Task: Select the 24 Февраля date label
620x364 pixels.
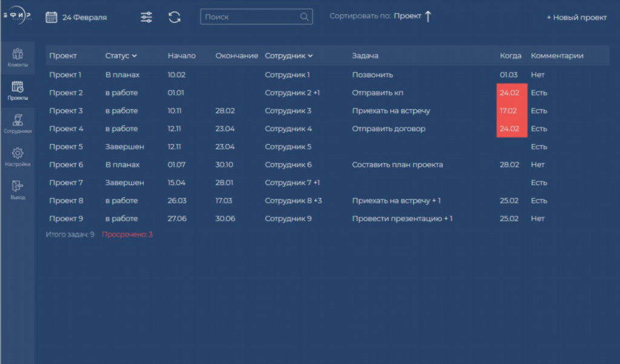Action: click(x=85, y=18)
